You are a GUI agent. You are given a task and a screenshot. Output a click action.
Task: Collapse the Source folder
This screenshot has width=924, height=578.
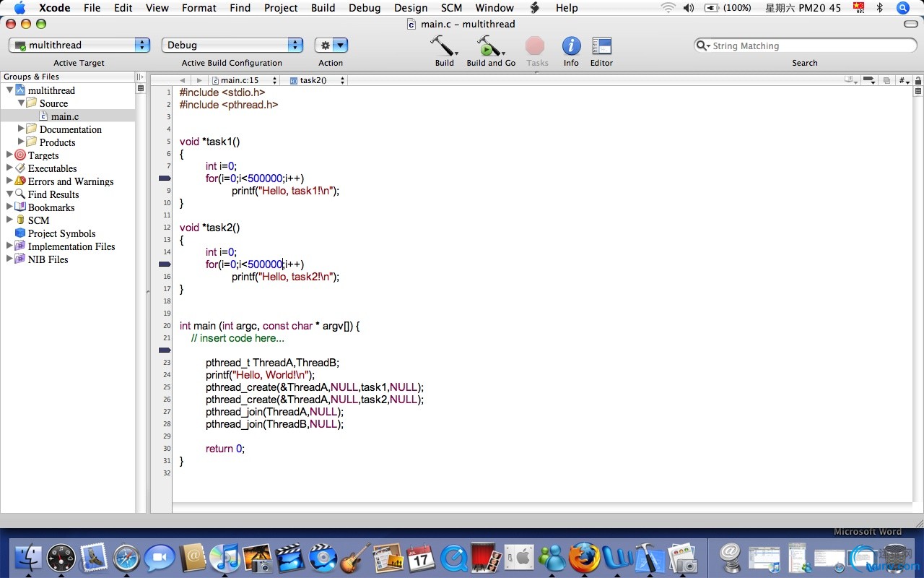tap(21, 103)
